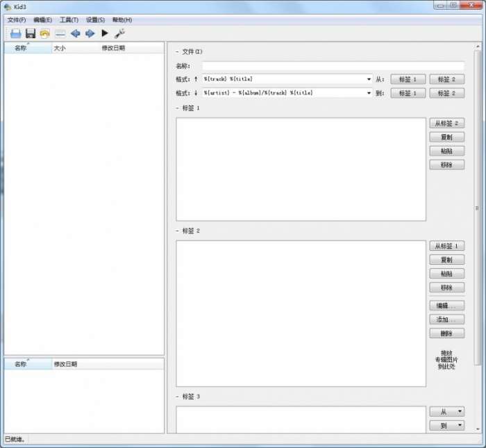
Task: Open the 设置(S) menu
Action: [96, 20]
